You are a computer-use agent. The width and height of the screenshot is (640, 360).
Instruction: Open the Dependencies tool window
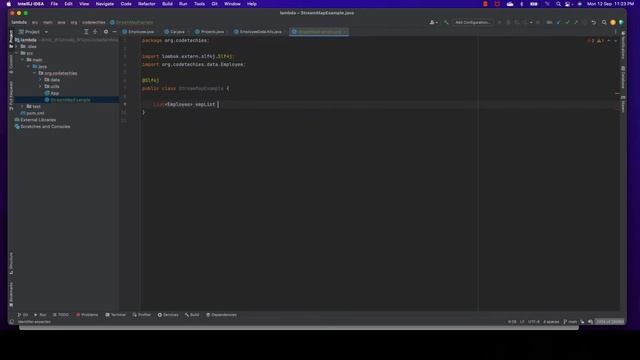click(x=221, y=315)
